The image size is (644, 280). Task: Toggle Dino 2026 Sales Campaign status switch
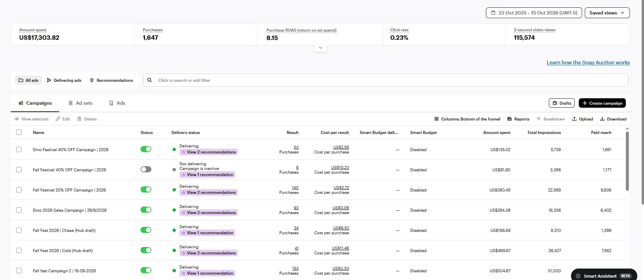click(146, 210)
